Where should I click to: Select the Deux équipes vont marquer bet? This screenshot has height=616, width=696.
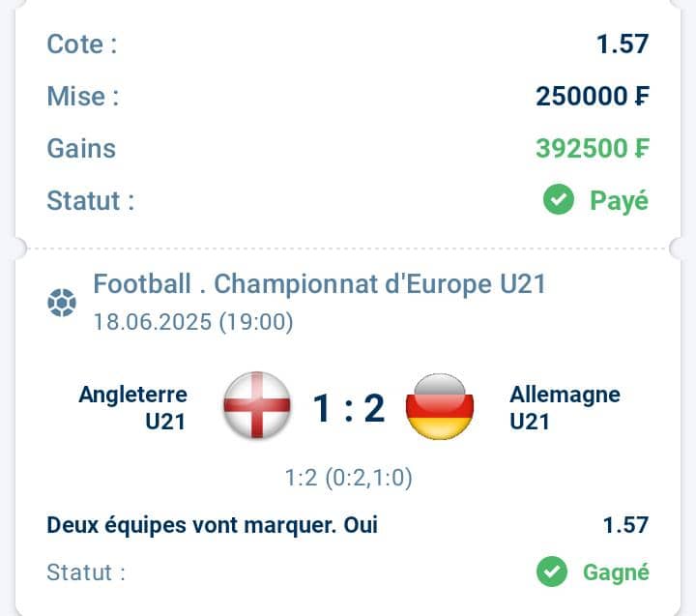tap(212, 525)
